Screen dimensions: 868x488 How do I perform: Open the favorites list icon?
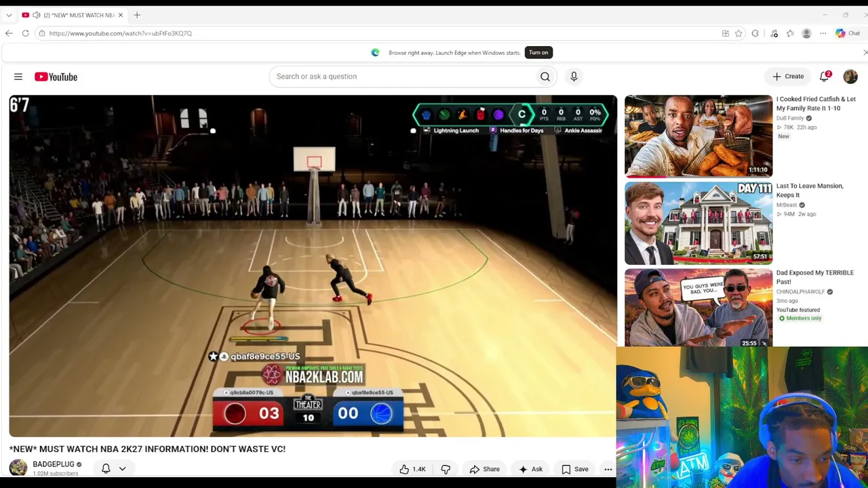point(790,33)
